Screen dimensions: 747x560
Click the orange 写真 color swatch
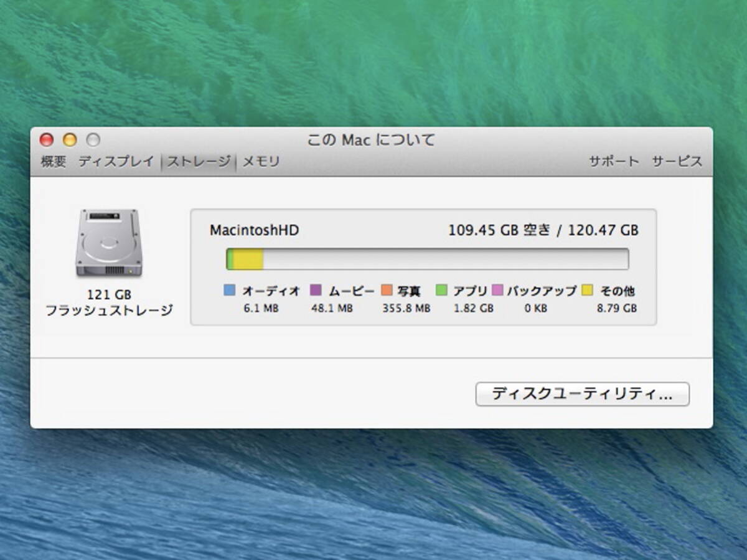(x=386, y=291)
